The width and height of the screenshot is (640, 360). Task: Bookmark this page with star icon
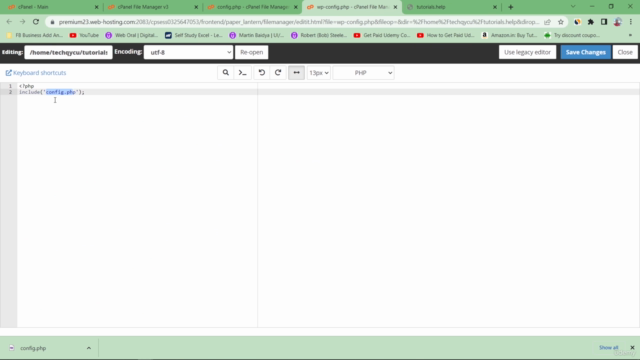pyautogui.click(x=561, y=22)
